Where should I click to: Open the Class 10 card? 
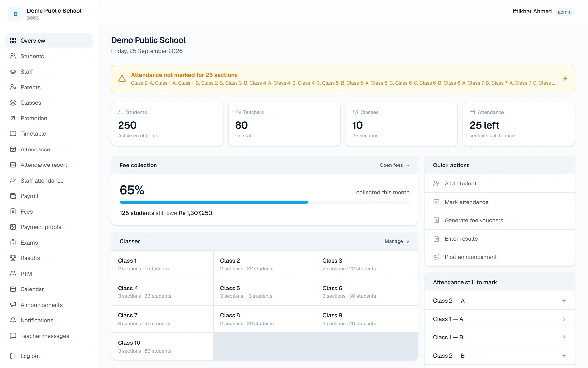click(162, 346)
